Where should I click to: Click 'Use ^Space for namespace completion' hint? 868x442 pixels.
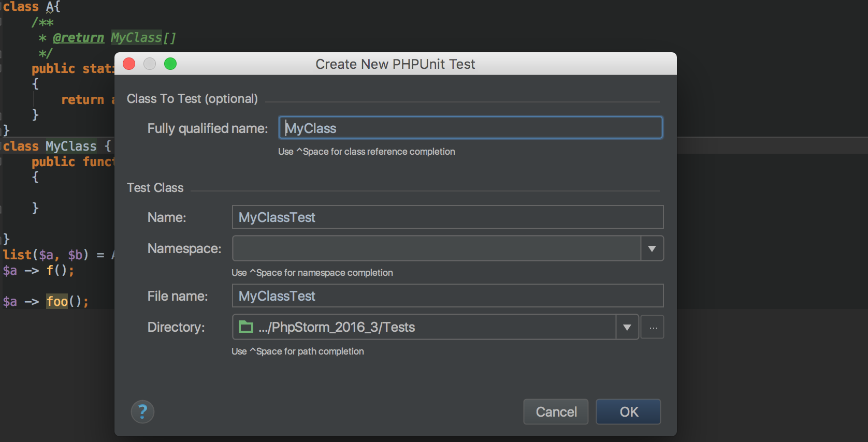(312, 273)
